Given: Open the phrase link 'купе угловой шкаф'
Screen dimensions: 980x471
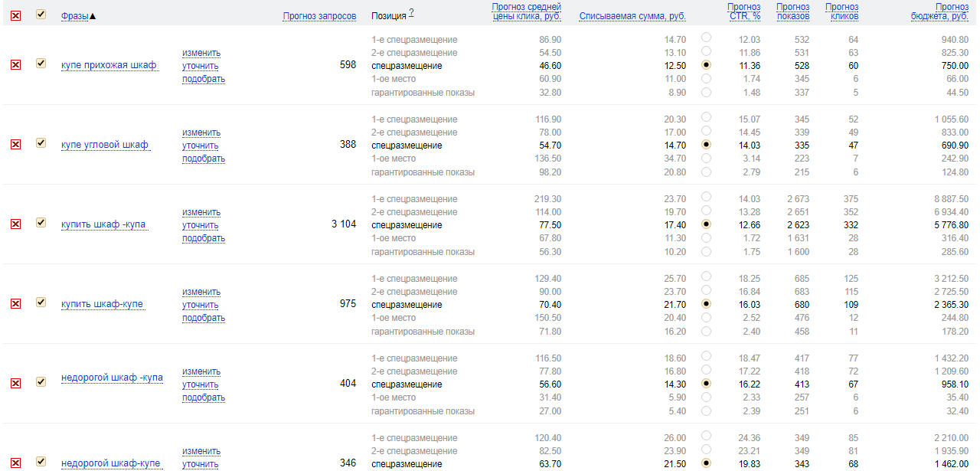Looking at the screenshot, I should (105, 146).
